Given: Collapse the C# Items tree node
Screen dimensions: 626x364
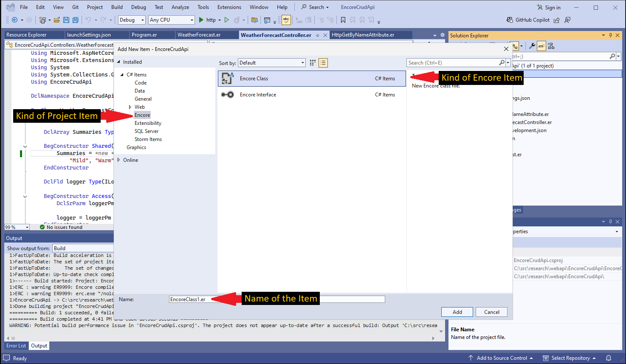Looking at the screenshot, I should (122, 75).
